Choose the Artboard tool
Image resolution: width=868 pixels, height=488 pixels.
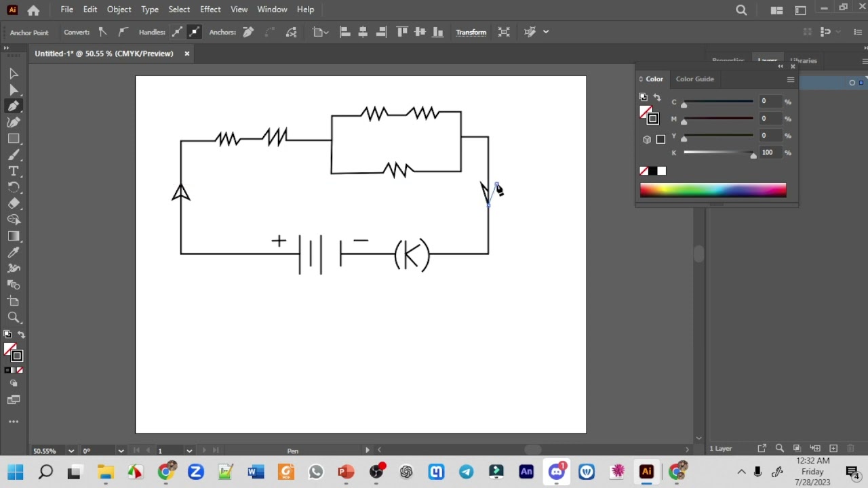point(14,301)
